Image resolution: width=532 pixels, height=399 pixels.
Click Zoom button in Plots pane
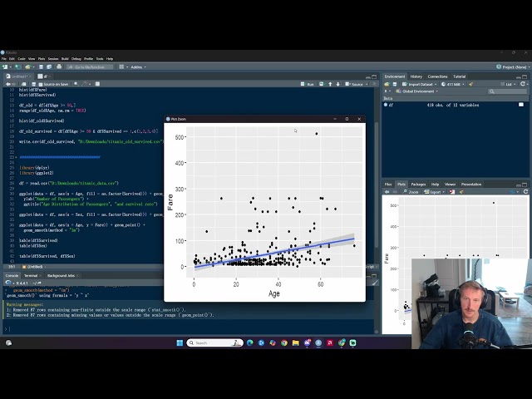click(x=411, y=192)
